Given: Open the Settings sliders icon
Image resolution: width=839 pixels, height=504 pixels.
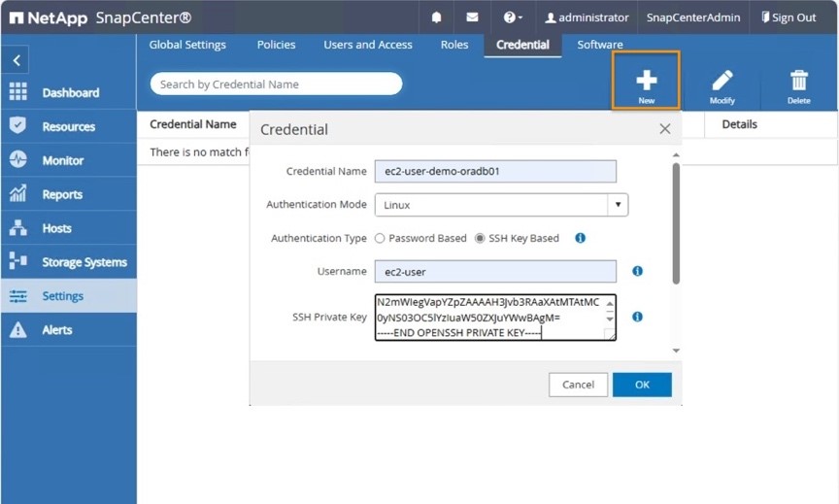Looking at the screenshot, I should (17, 296).
